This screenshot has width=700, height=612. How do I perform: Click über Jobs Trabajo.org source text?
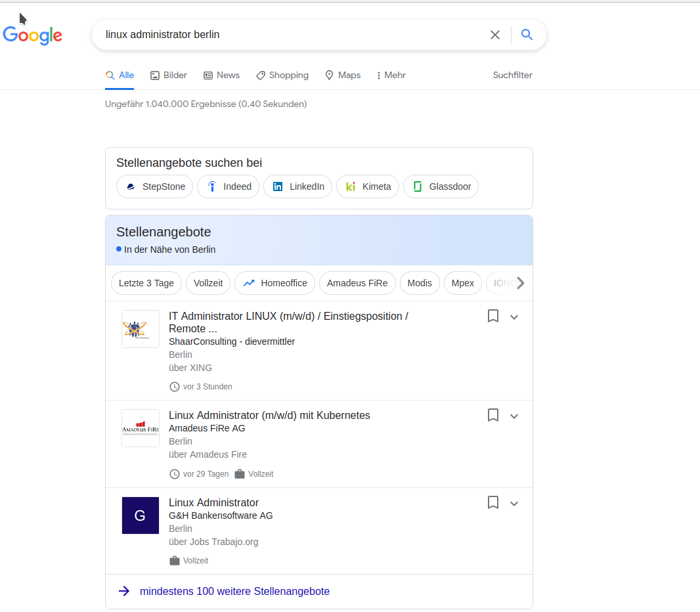213,542
